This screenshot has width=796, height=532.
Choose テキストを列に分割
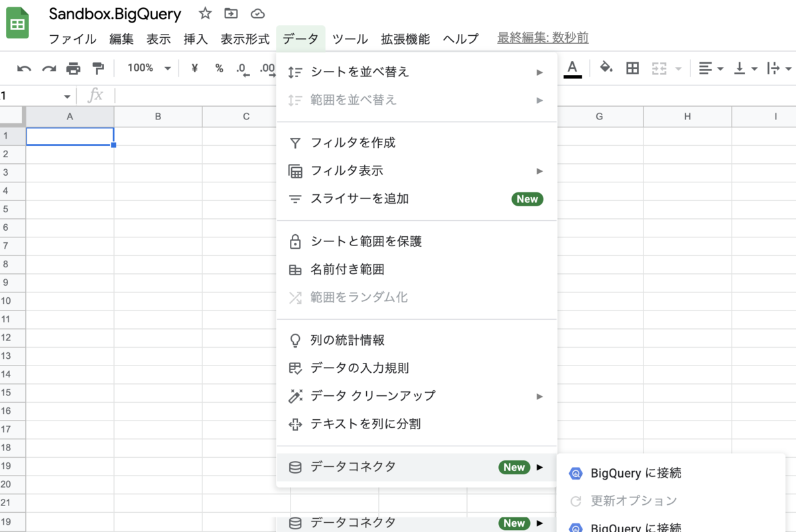click(417, 423)
